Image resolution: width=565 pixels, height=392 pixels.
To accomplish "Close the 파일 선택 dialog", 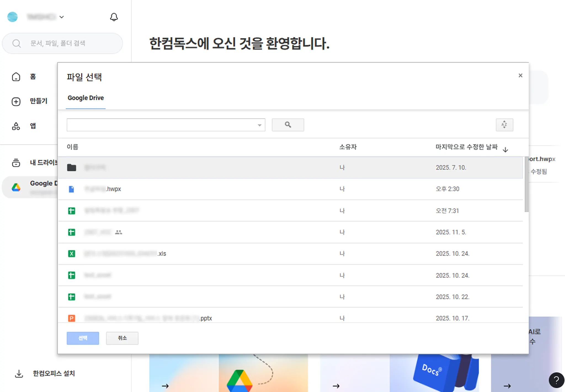I will coord(520,76).
